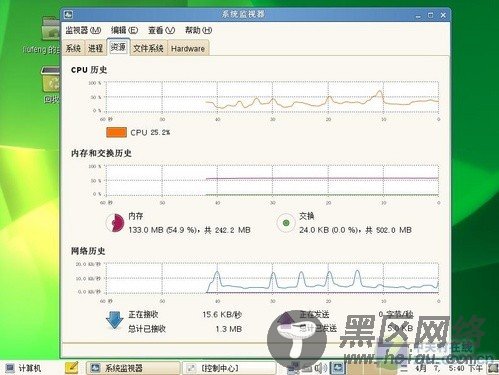Viewport: 499px width, 375px height.
Task: Click the [控制中心] taskbar button
Action: tap(229, 368)
